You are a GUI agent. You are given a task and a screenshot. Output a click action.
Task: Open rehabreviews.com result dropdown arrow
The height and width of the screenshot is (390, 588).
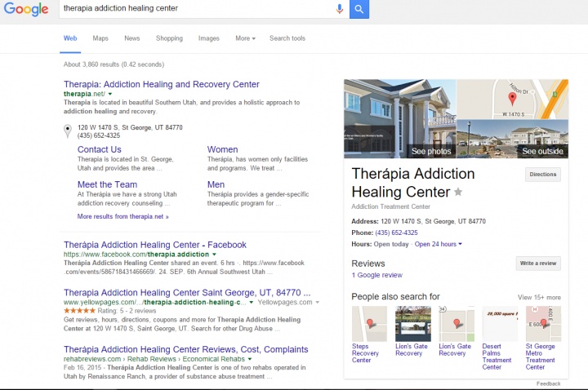pos(250,359)
